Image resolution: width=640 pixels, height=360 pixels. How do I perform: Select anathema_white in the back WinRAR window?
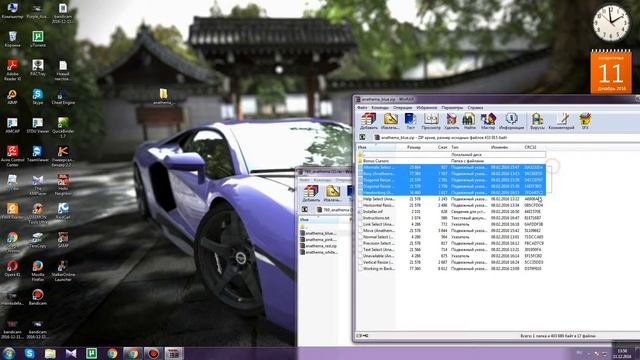[x=318, y=252]
